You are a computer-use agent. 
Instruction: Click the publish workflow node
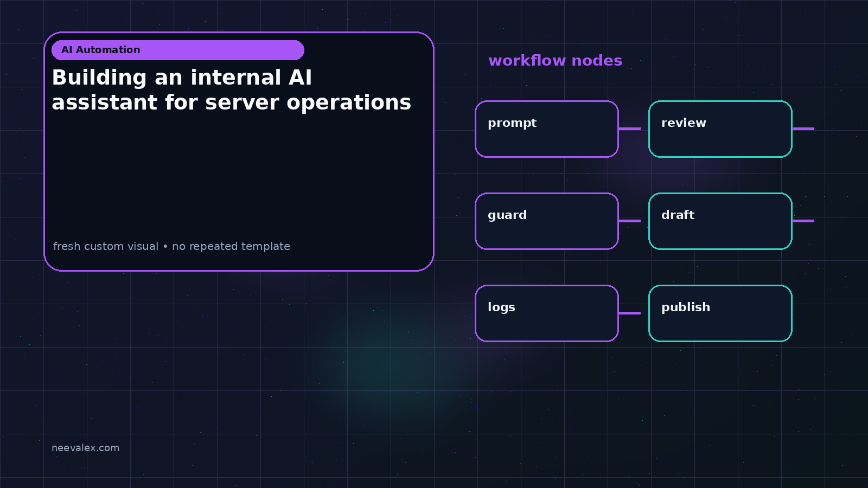pos(720,313)
